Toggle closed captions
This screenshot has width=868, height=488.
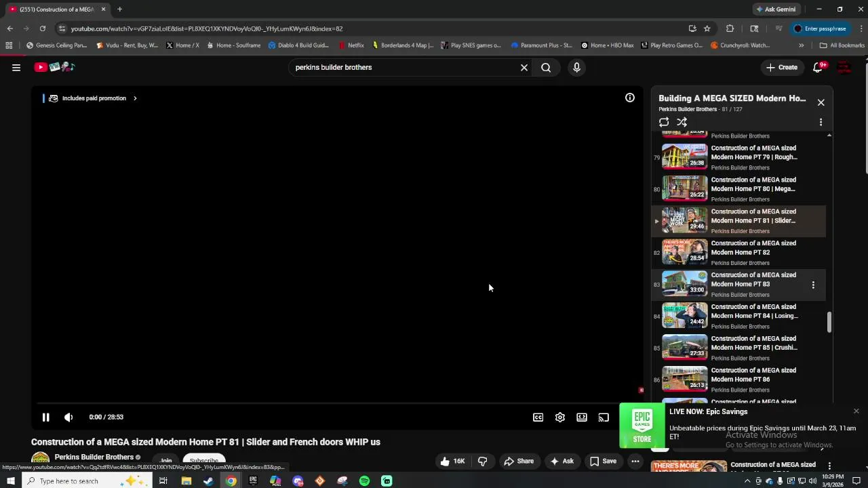pos(538,417)
